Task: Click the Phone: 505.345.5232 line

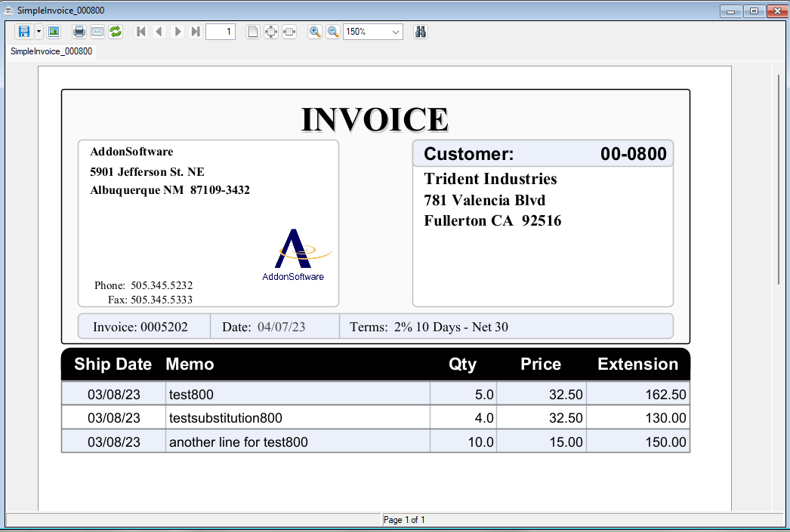Action: tap(143, 285)
